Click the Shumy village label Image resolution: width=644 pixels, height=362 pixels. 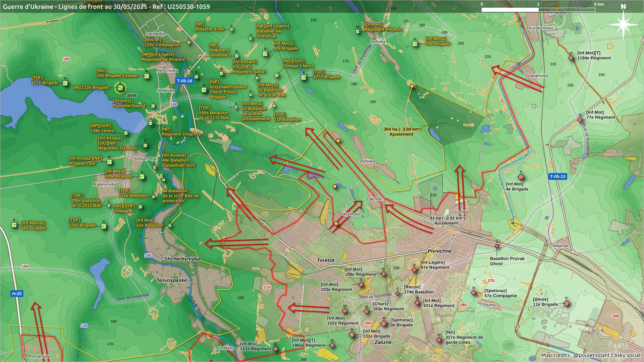click(489, 305)
